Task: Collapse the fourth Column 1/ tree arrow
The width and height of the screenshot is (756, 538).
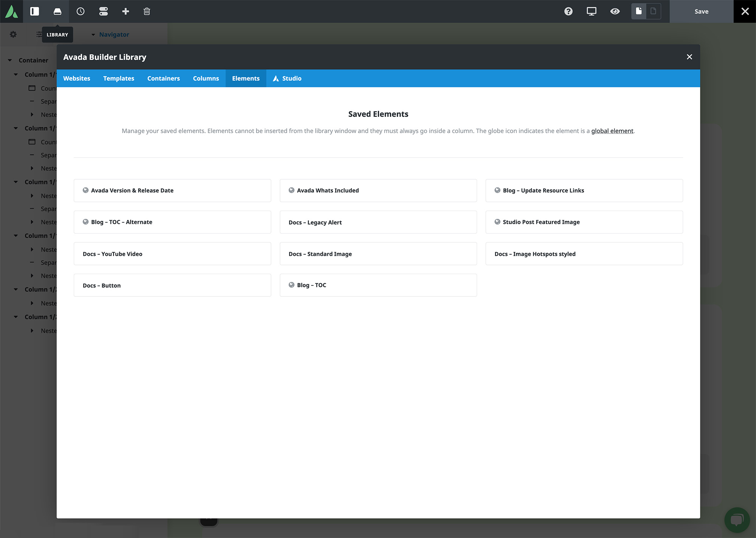Action: [16, 236]
